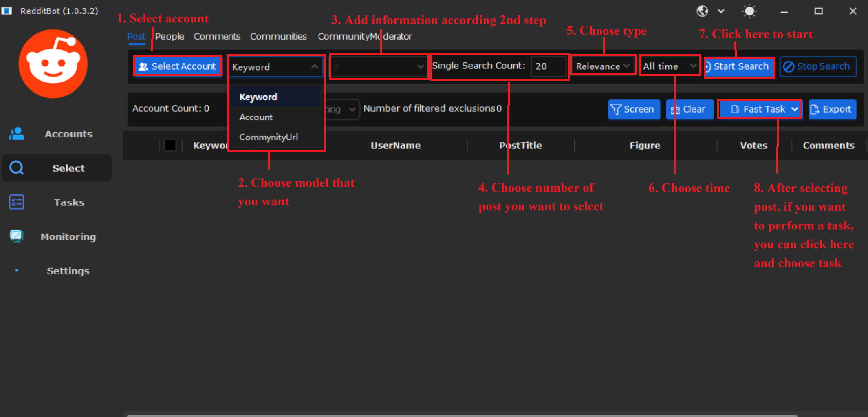Image resolution: width=868 pixels, height=417 pixels.
Task: Open the All time range dropdown
Action: coord(670,66)
